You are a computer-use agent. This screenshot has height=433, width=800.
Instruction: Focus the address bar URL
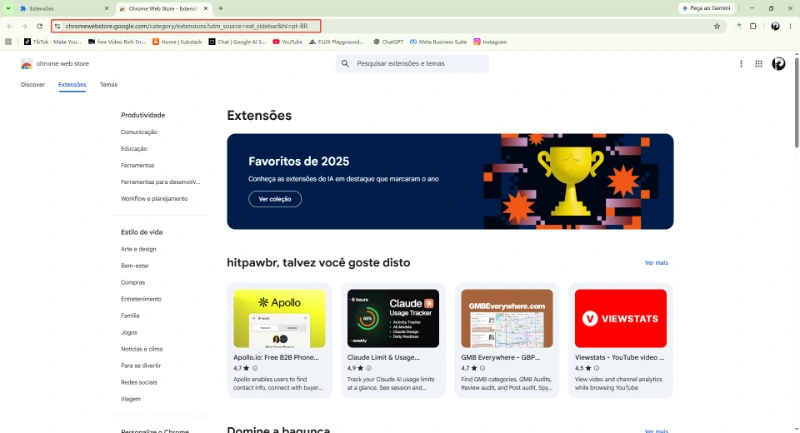pyautogui.click(x=186, y=26)
